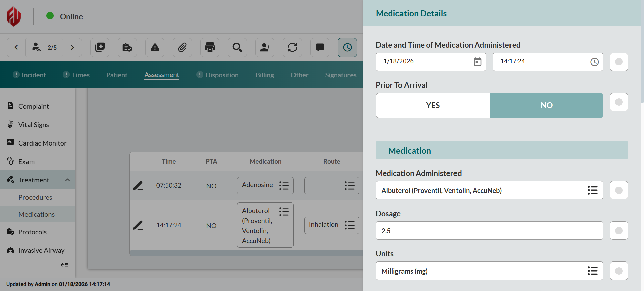
Task: Refresh the record with sync icon
Action: click(292, 47)
